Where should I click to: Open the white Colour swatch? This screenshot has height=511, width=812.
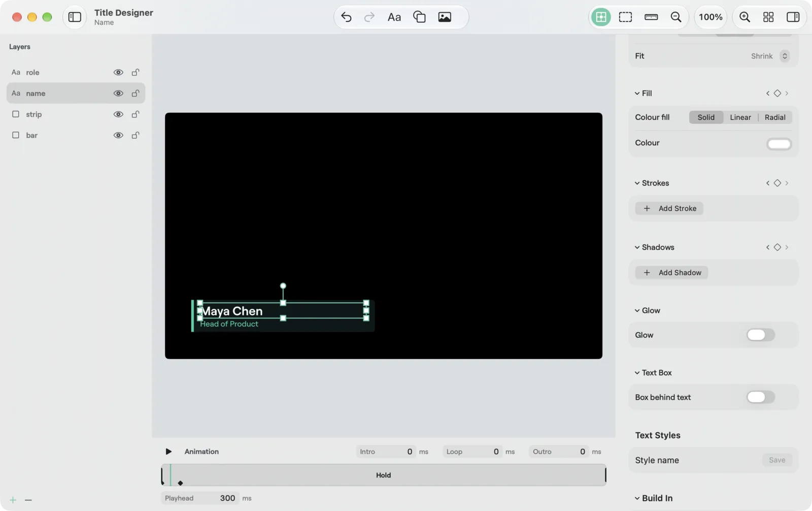779,144
